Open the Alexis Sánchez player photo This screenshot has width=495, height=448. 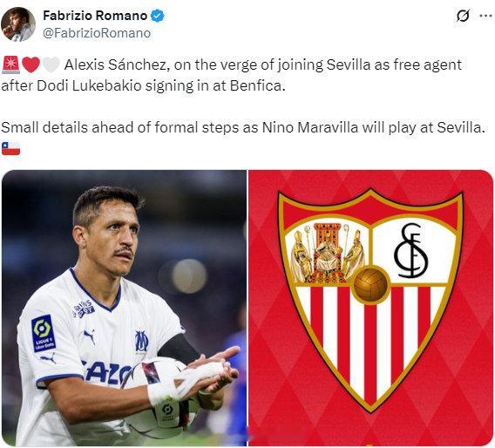(x=124, y=308)
